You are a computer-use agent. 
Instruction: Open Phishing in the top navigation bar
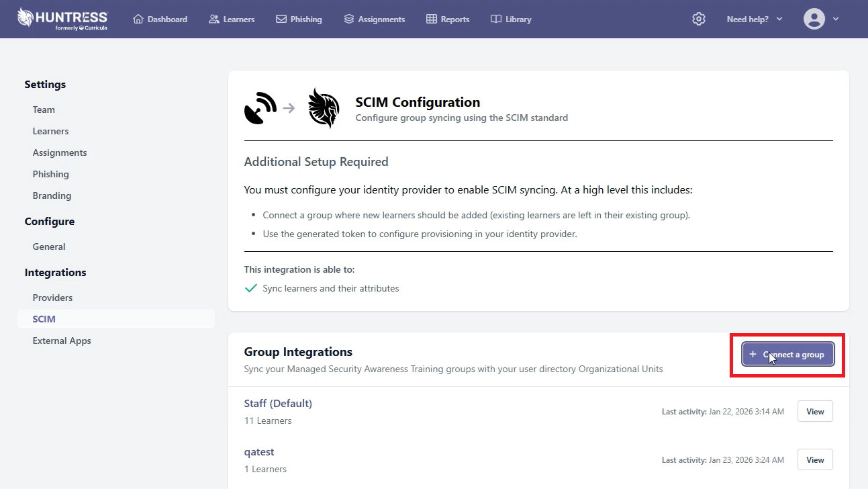299,19
